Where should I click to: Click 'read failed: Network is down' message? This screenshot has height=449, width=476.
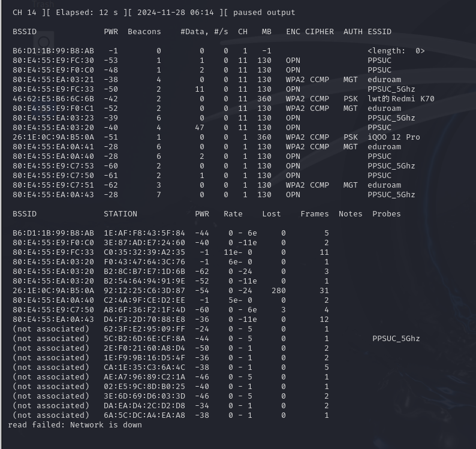coord(75,425)
